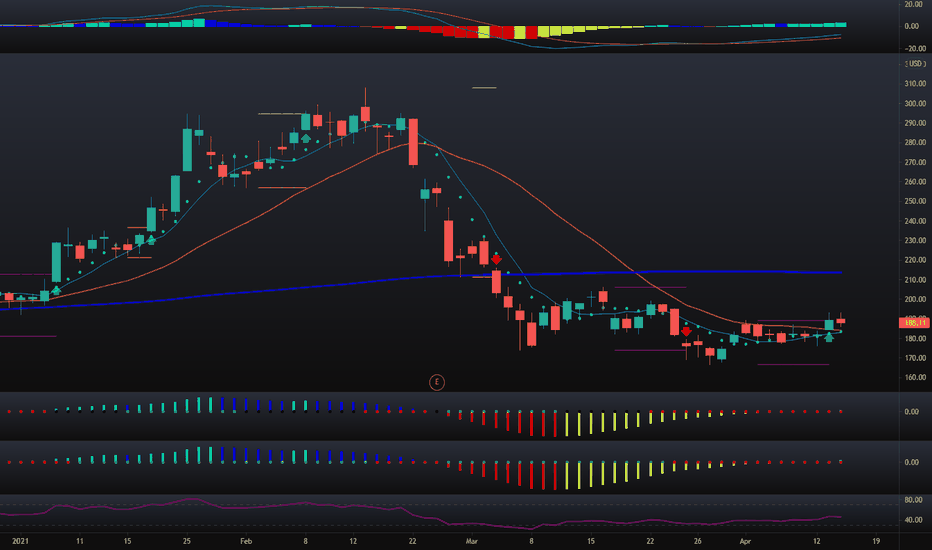This screenshot has width=932, height=550.
Task: Click the large red candle at February 22
Action: click(x=413, y=142)
